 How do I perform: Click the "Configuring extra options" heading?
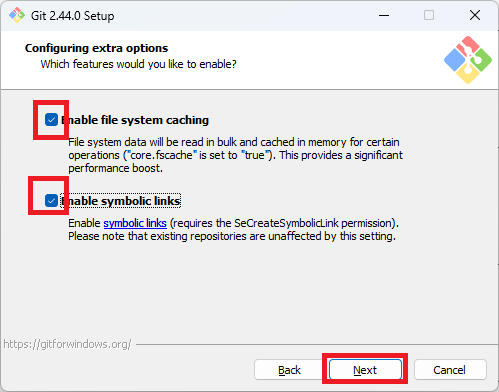pos(96,48)
